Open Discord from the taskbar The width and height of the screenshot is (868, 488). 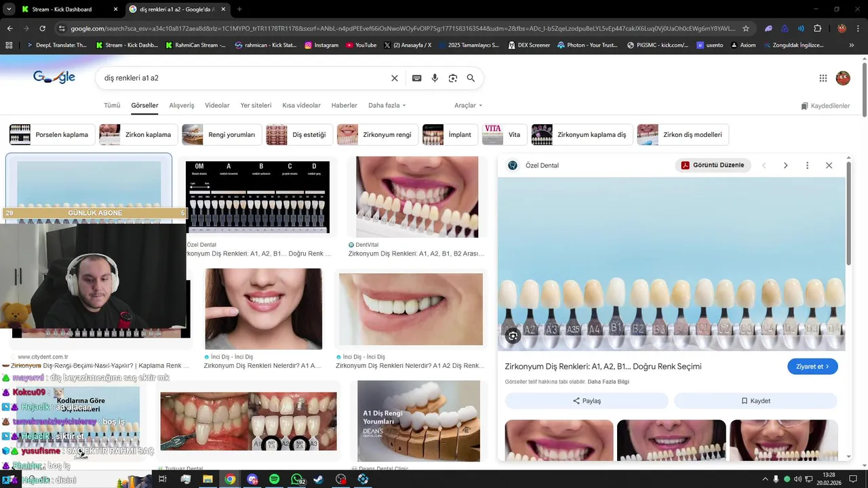252,479
